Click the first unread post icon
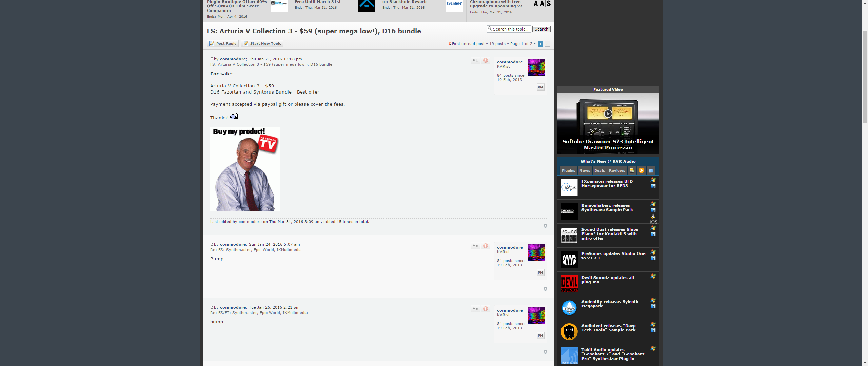868x366 pixels. 450,44
